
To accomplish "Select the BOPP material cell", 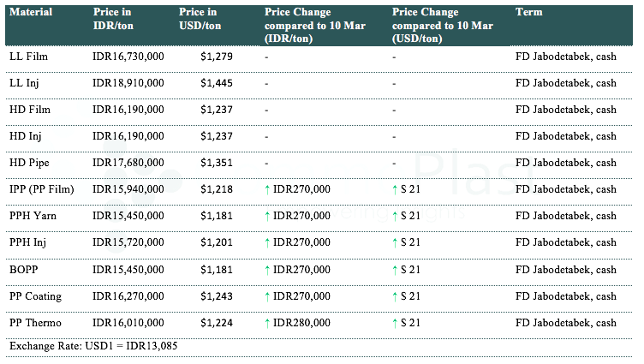I will (24, 269).
